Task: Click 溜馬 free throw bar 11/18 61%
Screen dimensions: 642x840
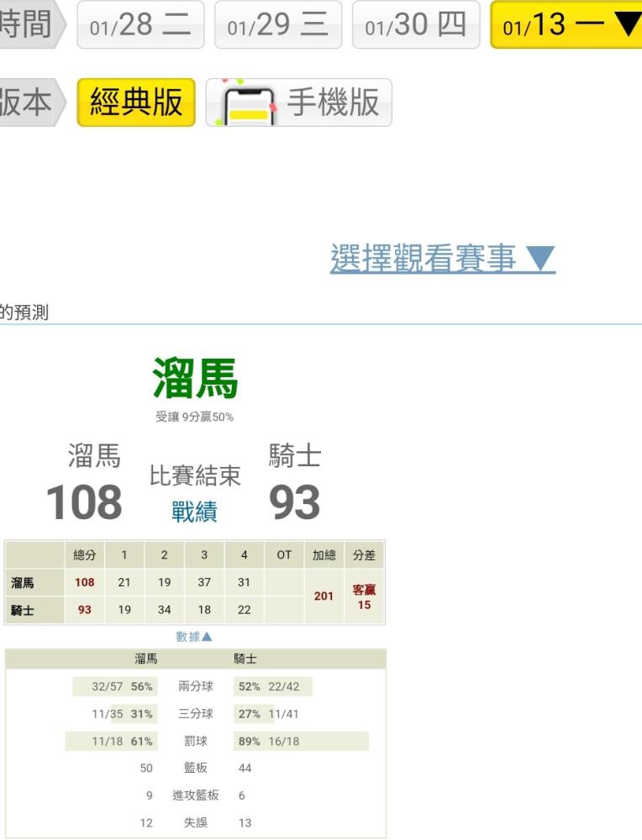Action: [x=112, y=742]
